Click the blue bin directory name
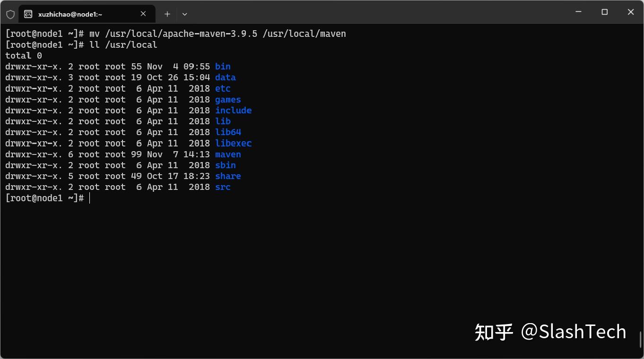644x359 pixels. click(222, 66)
